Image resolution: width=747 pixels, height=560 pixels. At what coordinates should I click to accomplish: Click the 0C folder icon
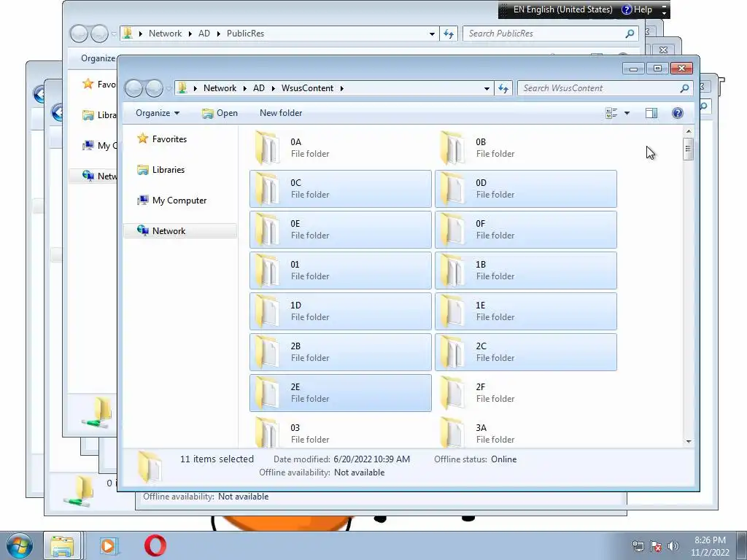267,189
